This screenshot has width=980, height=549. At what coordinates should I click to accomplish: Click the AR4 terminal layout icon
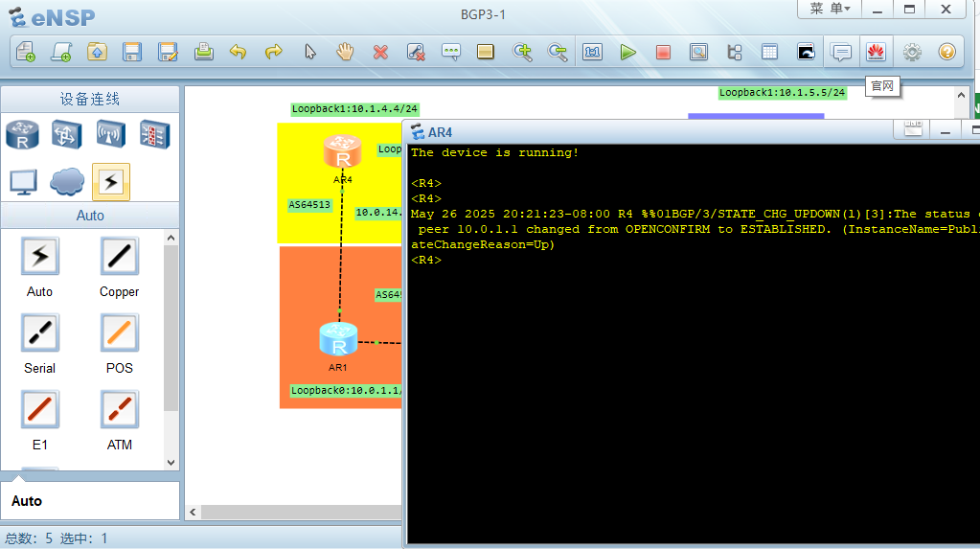913,130
